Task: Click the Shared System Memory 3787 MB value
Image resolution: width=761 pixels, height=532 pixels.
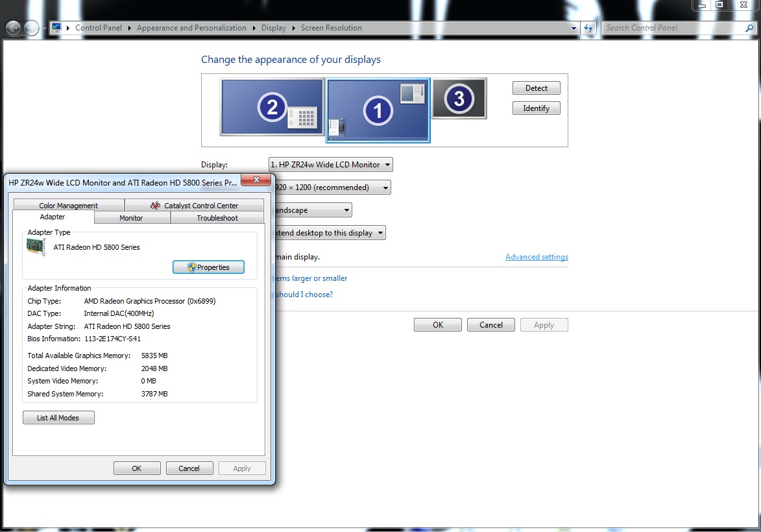Action: 154,394
